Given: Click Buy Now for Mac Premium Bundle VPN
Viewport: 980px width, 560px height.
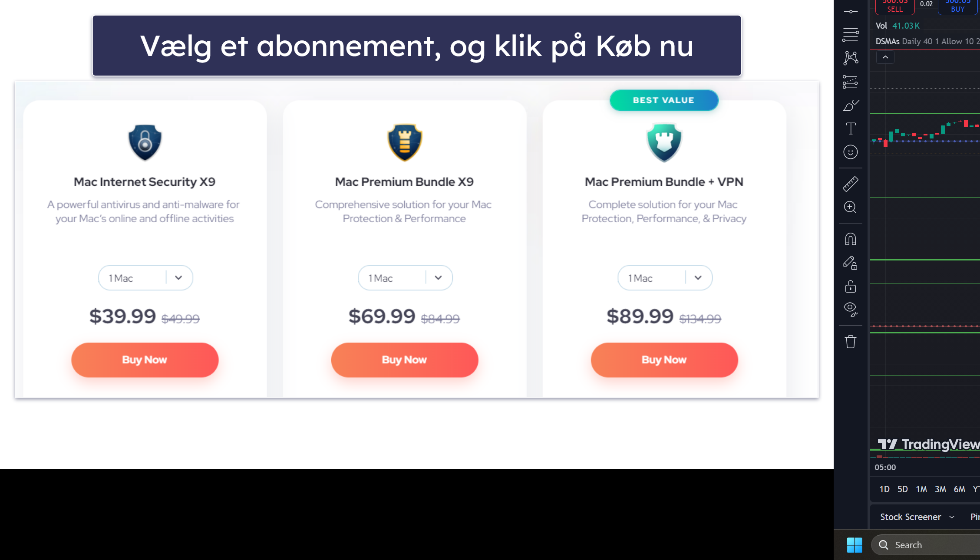Looking at the screenshot, I should point(663,359).
